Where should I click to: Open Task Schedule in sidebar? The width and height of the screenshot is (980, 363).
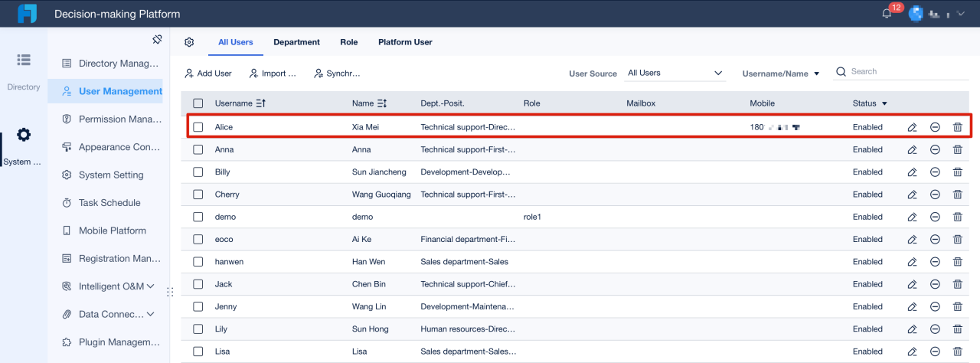pyautogui.click(x=101, y=203)
